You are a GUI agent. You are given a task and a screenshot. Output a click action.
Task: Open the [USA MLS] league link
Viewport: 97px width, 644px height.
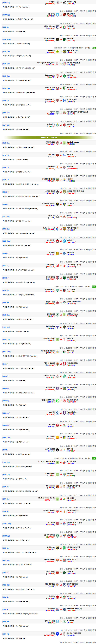pyautogui.click(x=6, y=40)
